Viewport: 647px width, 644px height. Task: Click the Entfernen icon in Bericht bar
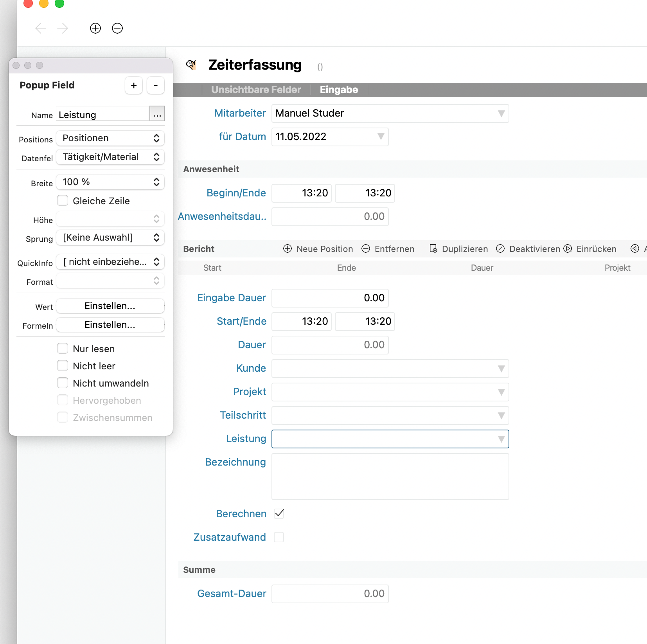click(x=366, y=249)
